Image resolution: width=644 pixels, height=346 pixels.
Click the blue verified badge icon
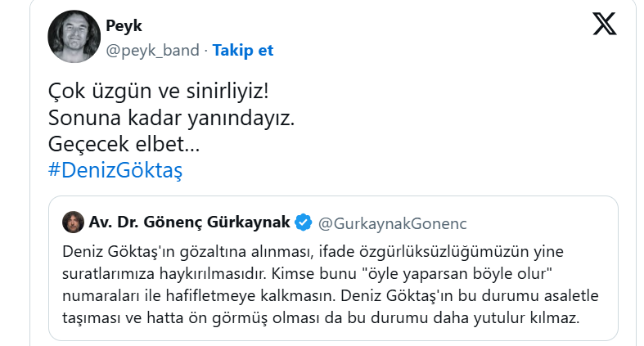coord(304,222)
